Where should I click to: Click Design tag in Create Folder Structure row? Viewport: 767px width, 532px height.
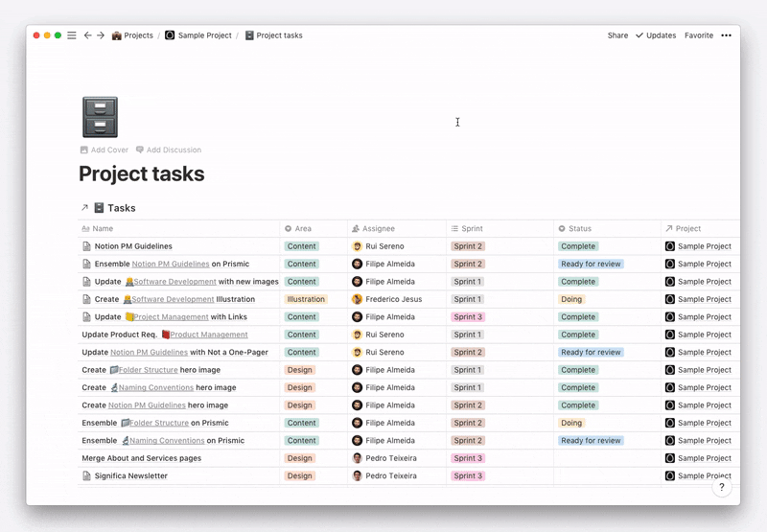click(299, 370)
